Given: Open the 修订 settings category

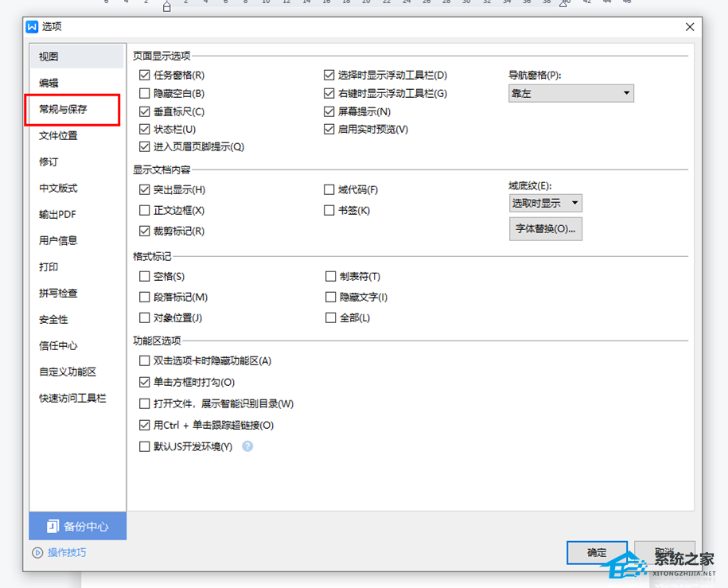Looking at the screenshot, I should (x=77, y=162).
